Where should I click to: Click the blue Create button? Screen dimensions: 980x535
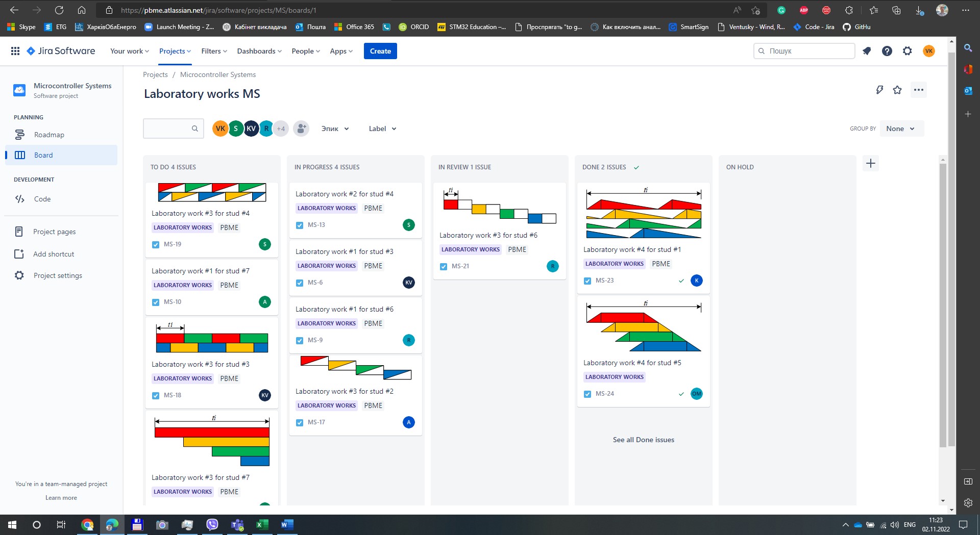pos(380,51)
